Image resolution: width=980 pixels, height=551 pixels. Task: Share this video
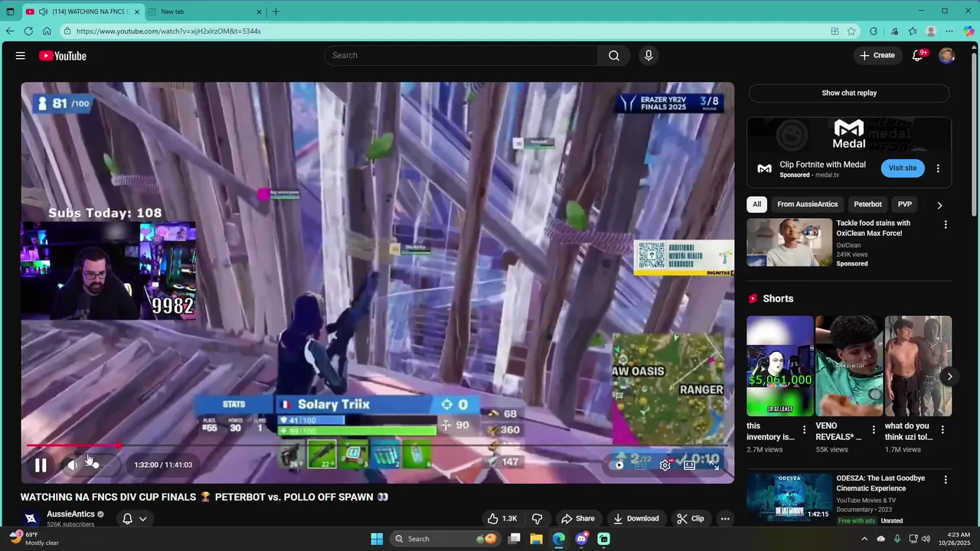(577, 518)
